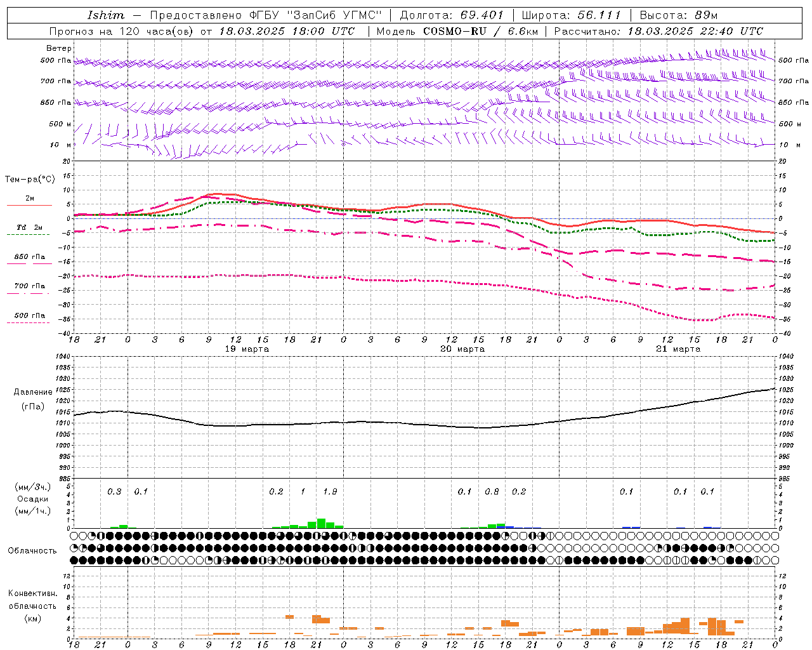
Task: Select the "Широта: 56.111" latitude text
Action: tap(571, 15)
